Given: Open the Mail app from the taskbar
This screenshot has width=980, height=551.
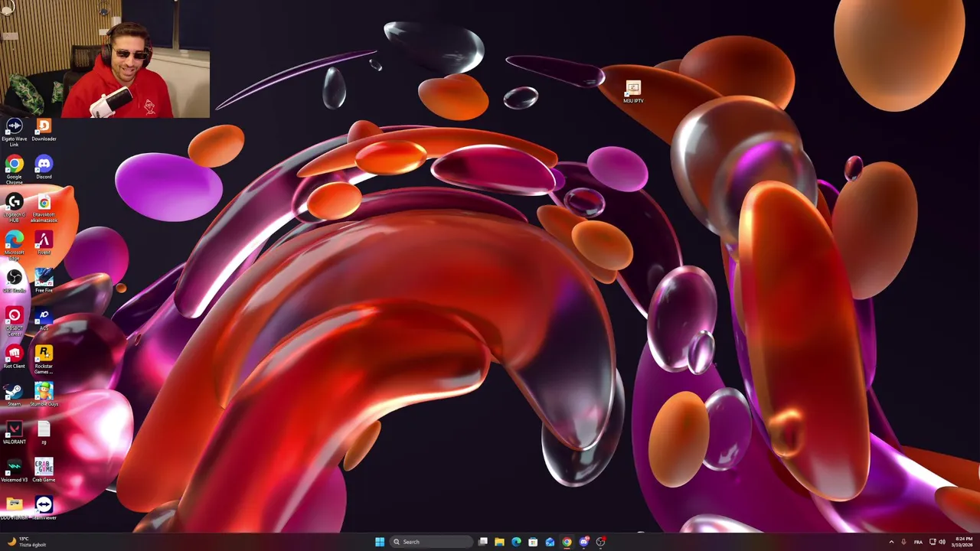Looking at the screenshot, I should (x=550, y=542).
